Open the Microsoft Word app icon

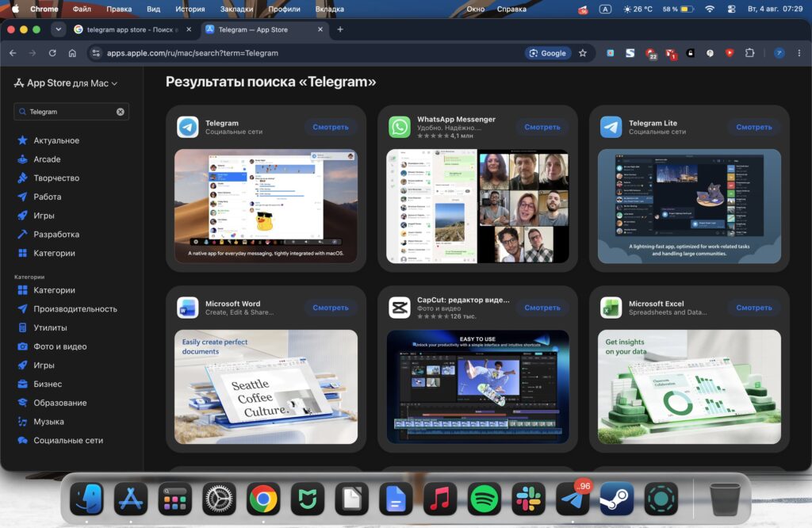point(187,308)
